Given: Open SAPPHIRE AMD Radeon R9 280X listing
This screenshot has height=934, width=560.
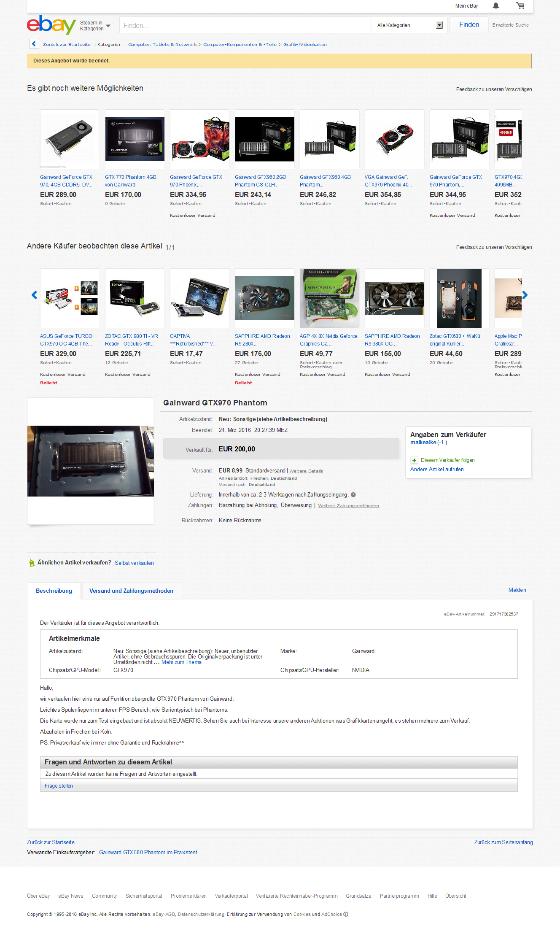Looking at the screenshot, I should click(262, 340).
